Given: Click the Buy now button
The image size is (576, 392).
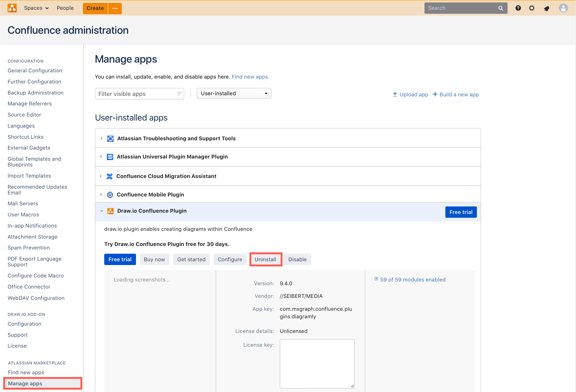Looking at the screenshot, I should point(154,259).
